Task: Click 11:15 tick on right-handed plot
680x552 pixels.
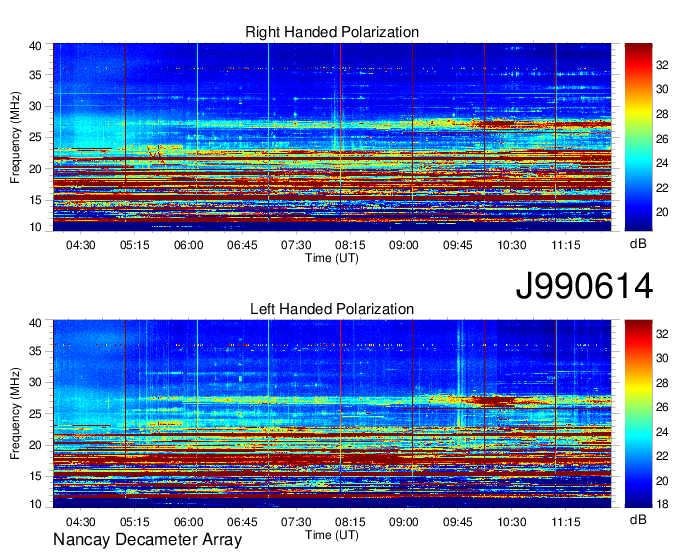Action: [566, 245]
